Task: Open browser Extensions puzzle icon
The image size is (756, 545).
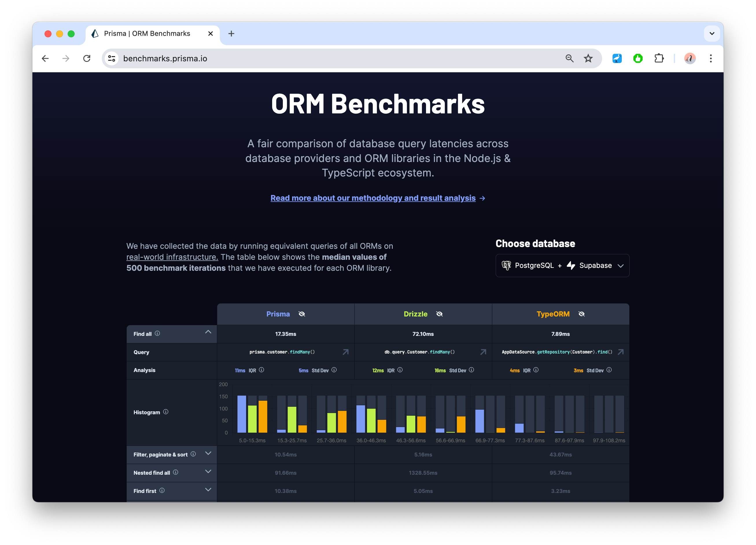Action: click(659, 59)
